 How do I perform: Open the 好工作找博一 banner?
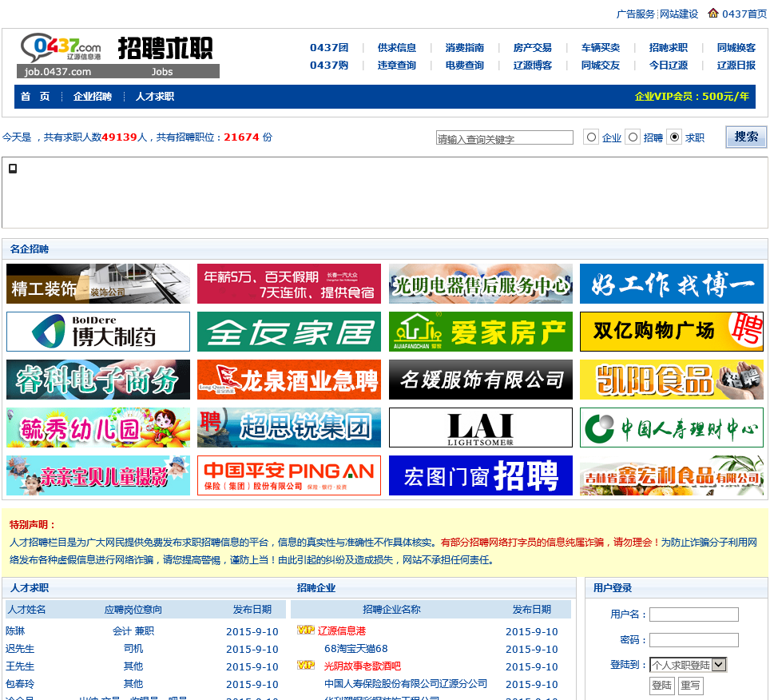(x=671, y=284)
